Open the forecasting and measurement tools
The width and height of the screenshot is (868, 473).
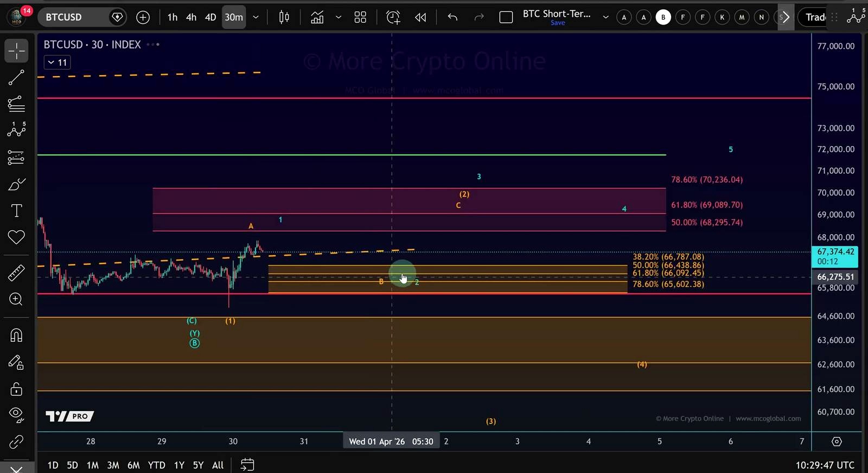(x=16, y=157)
